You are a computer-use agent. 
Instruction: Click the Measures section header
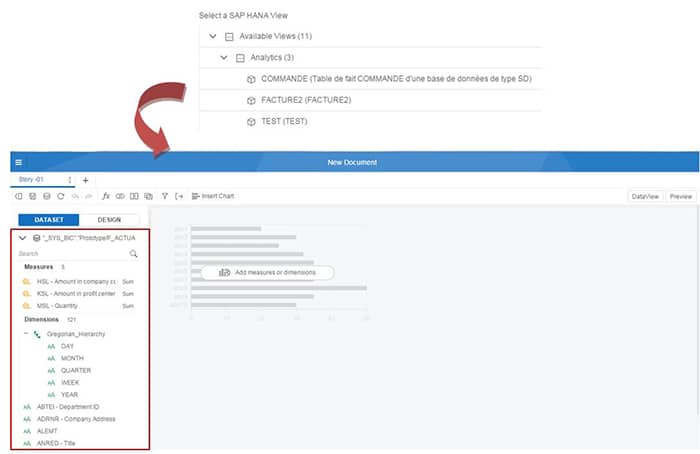click(x=38, y=267)
